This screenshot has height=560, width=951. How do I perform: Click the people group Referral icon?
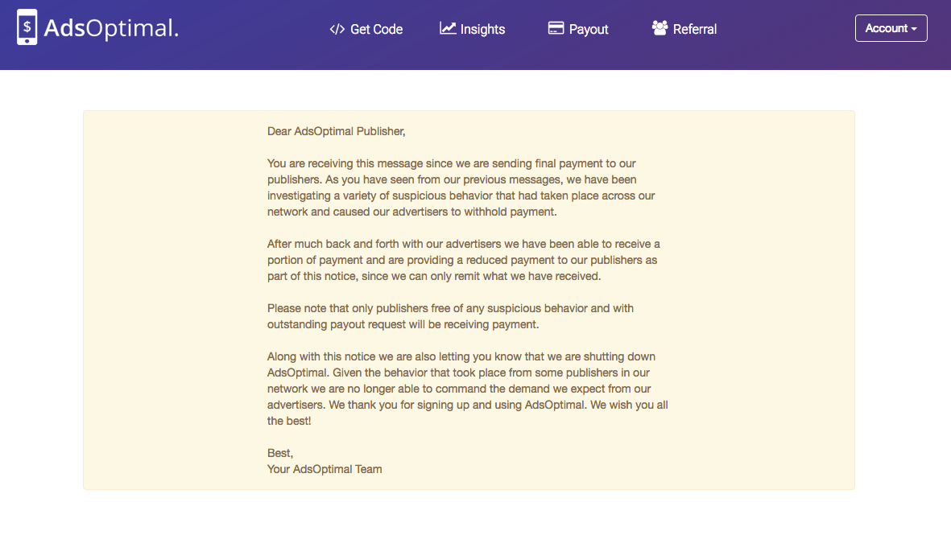(x=659, y=28)
